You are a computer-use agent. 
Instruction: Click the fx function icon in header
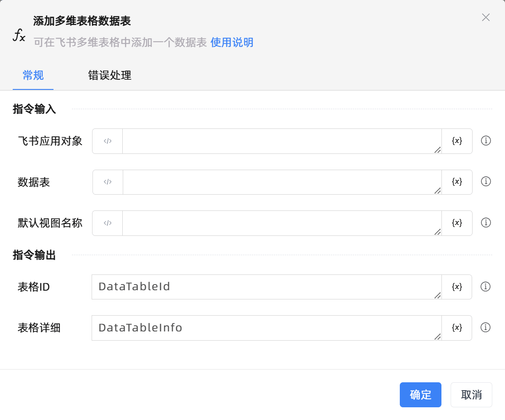pyautogui.click(x=19, y=35)
